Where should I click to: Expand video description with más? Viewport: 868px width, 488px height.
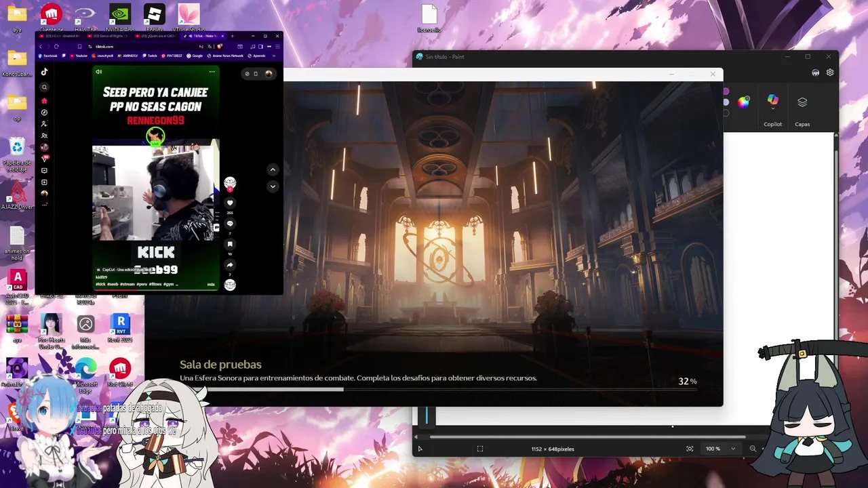pos(211,284)
